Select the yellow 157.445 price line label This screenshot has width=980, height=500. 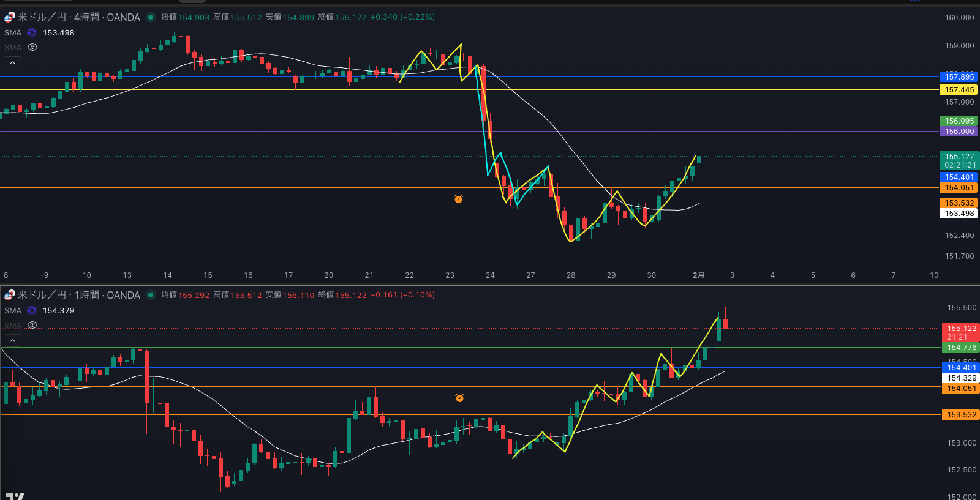(x=959, y=90)
